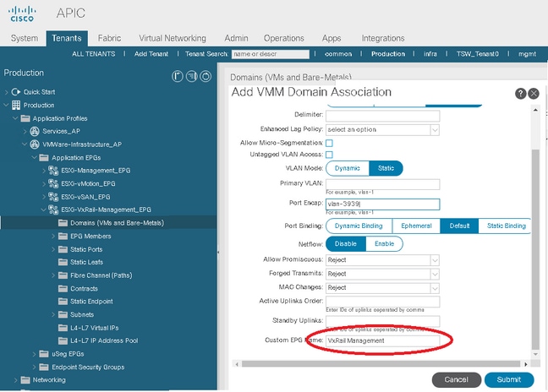Click the L4-L7 Virtual IPs folder icon
This screenshot has height=392, width=548.
[x=63, y=328]
